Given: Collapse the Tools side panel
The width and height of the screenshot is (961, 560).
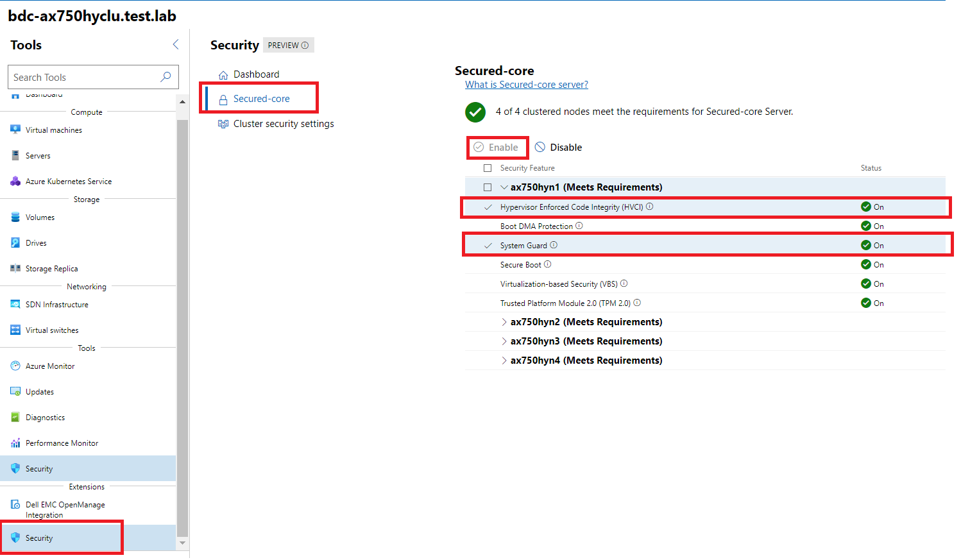Looking at the screenshot, I should coord(176,44).
